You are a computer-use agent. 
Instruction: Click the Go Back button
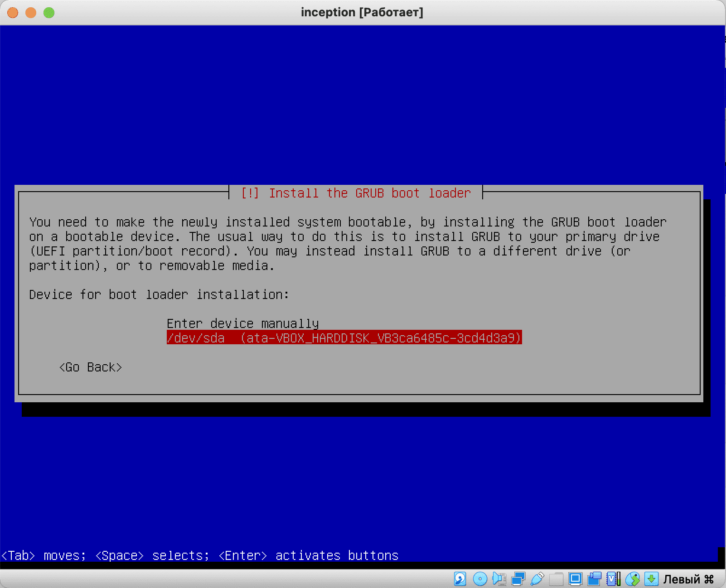tap(91, 367)
